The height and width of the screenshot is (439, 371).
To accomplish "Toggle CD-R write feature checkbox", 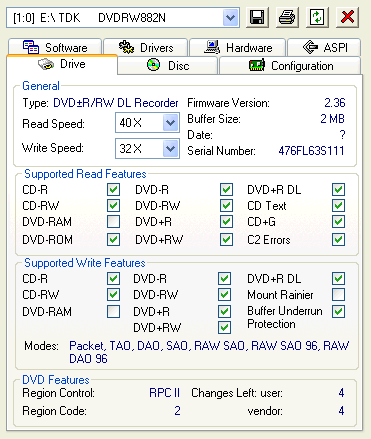I will point(113,279).
